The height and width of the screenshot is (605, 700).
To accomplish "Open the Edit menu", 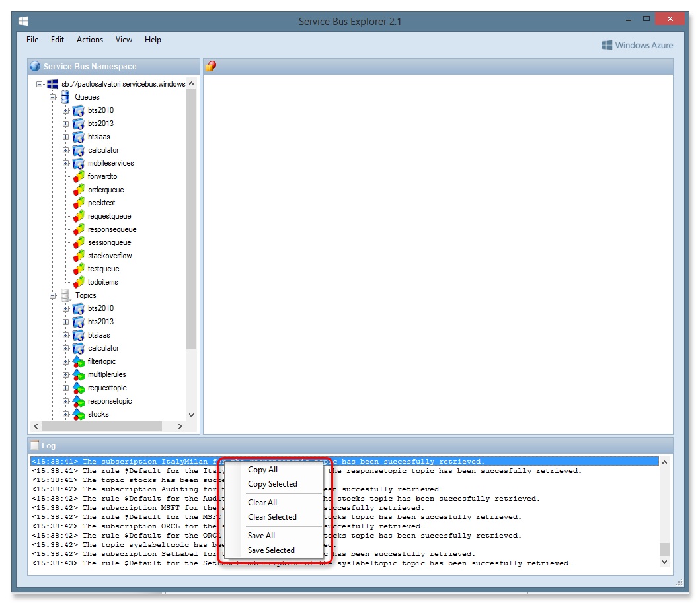I will [57, 40].
